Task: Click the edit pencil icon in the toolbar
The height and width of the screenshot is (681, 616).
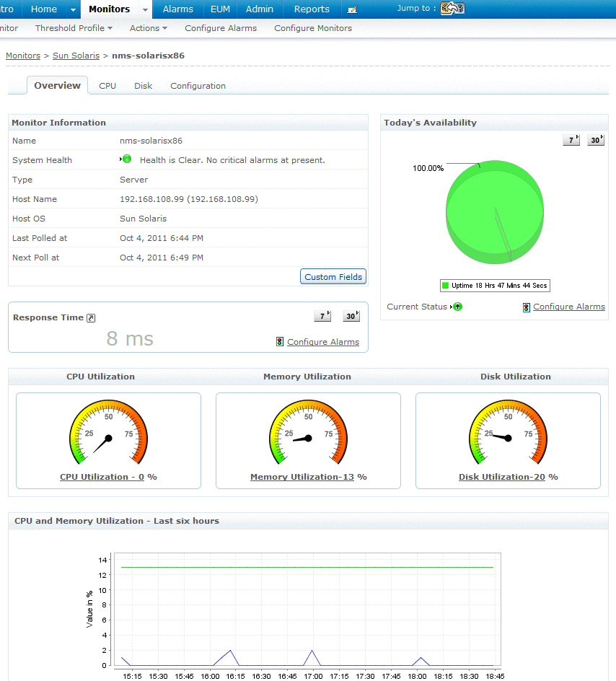Action: (353, 9)
